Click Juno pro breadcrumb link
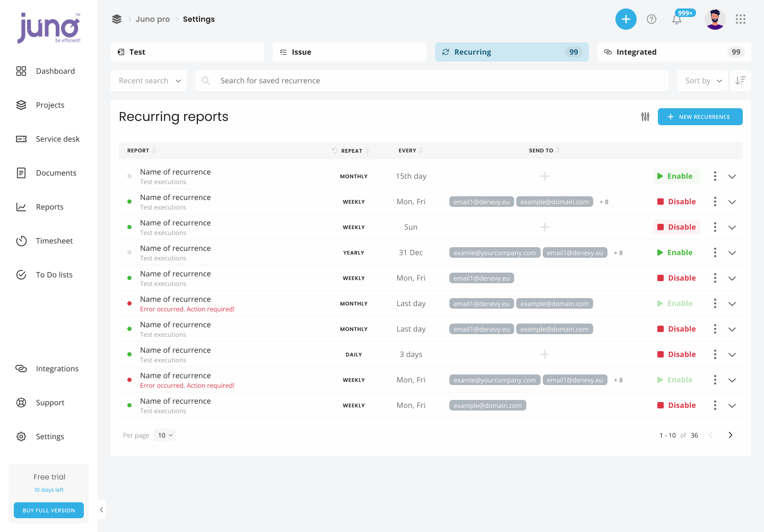764x532 pixels. point(153,19)
